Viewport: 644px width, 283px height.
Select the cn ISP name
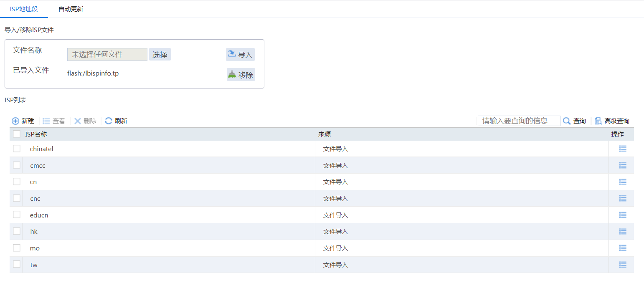[x=33, y=182]
